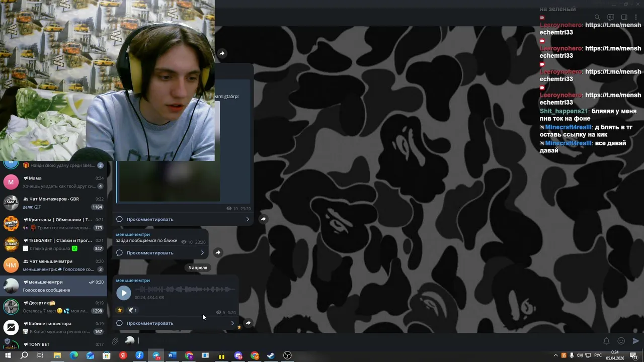Attach a file with the paperclip icon
The width and height of the screenshot is (644, 362).
pos(115,341)
